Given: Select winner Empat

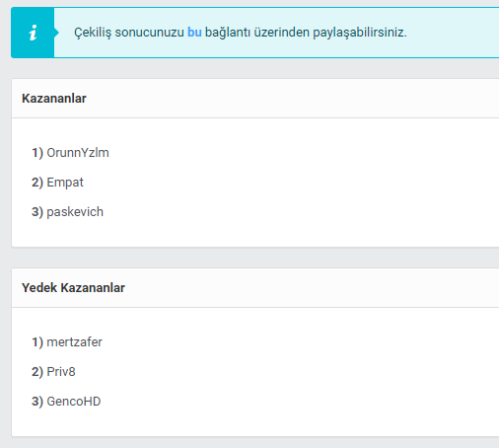Looking at the screenshot, I should [65, 183].
